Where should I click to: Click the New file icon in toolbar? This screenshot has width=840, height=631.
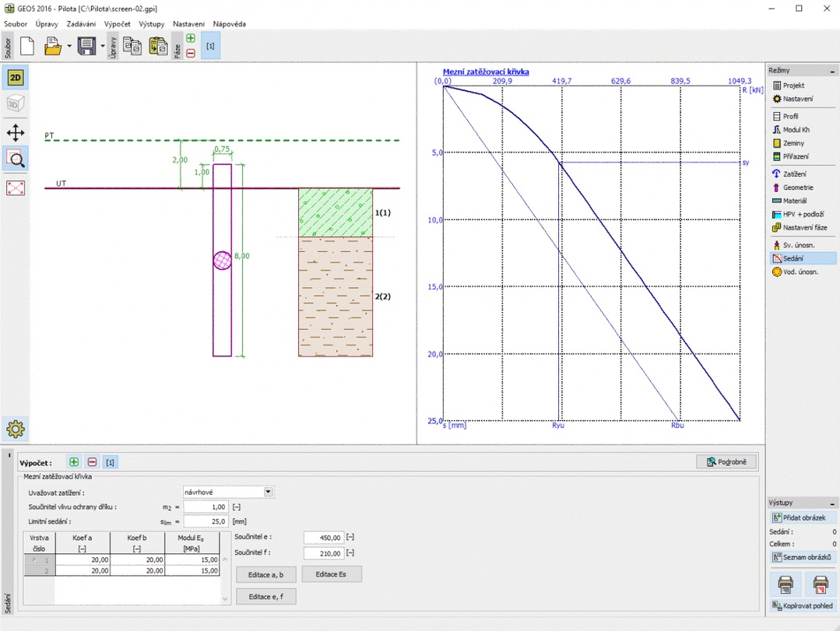tap(27, 47)
